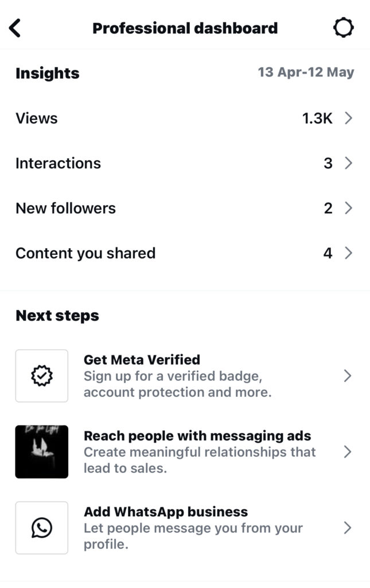Open chevron next to Get Meta Verified

(348, 376)
